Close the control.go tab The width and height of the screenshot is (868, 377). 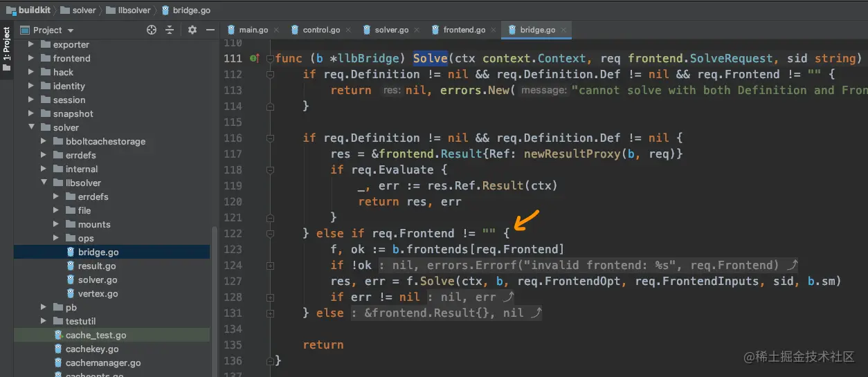[x=349, y=30]
